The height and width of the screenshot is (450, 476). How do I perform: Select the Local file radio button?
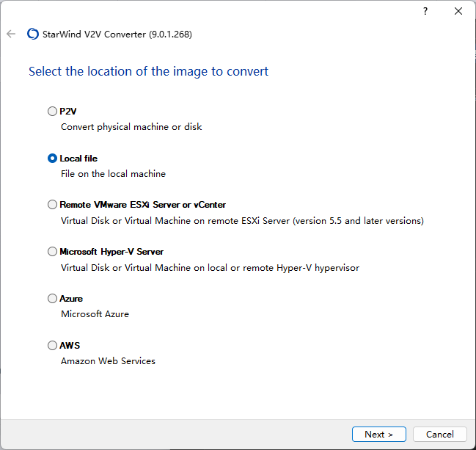(x=52, y=159)
